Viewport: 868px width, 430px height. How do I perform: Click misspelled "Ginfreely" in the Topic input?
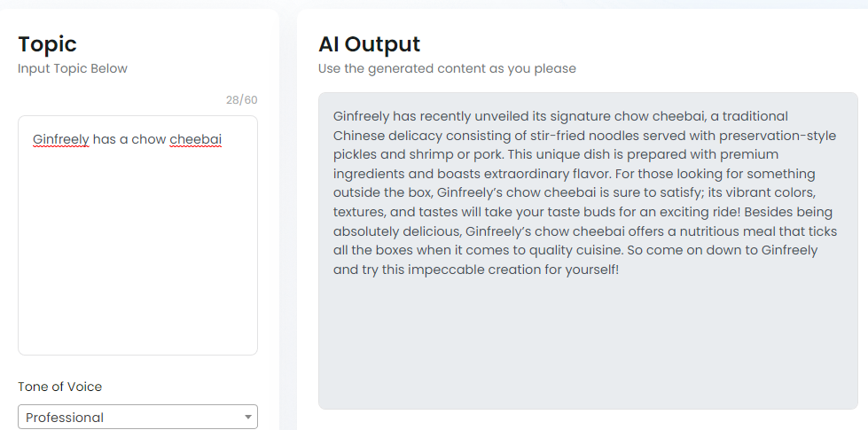(x=60, y=139)
